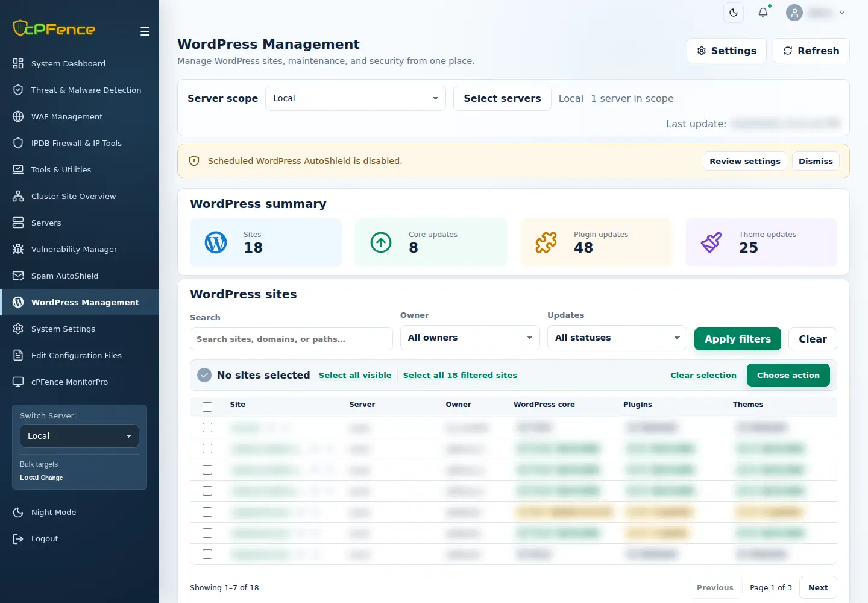
Task: Go to Servers menu item
Action: click(x=80, y=223)
